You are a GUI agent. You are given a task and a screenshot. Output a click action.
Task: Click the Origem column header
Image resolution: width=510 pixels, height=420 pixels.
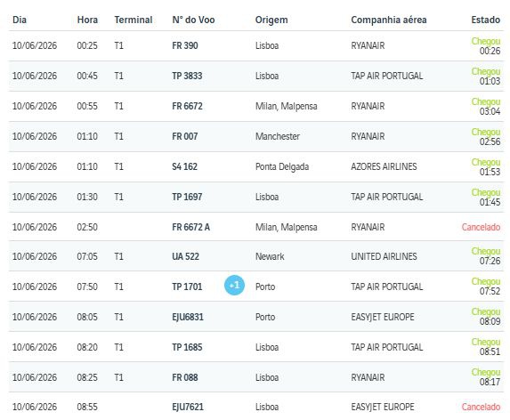(x=271, y=20)
